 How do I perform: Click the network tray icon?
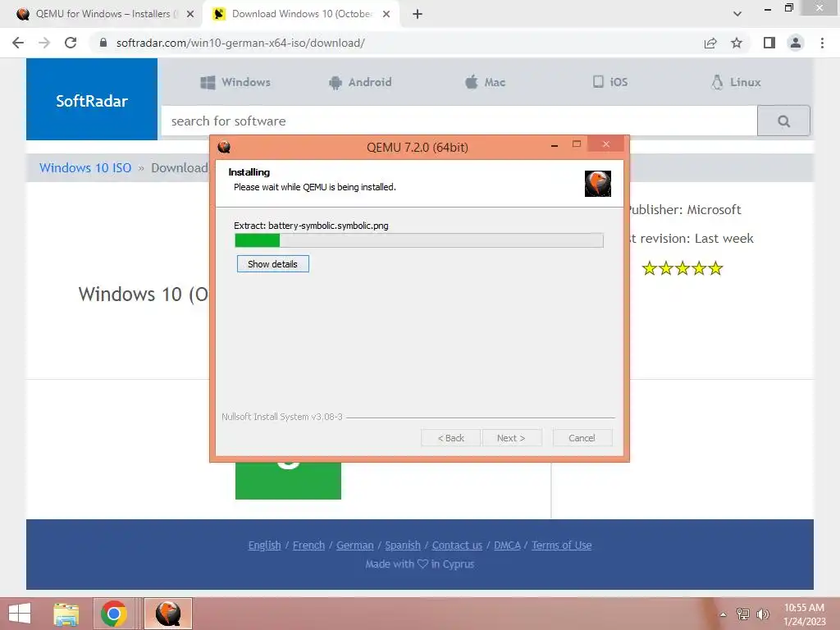(x=743, y=614)
